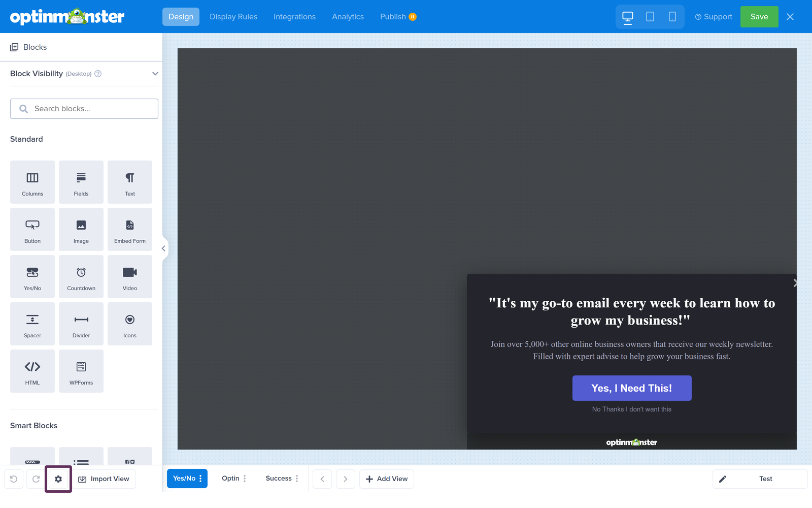The image size is (812, 508).
Task: Add a Countdown block
Action: [x=81, y=276]
